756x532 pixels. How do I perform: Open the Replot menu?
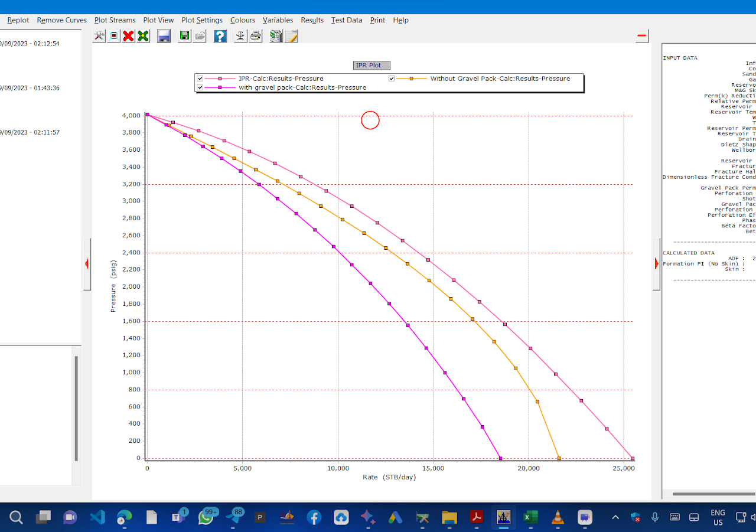coord(18,20)
